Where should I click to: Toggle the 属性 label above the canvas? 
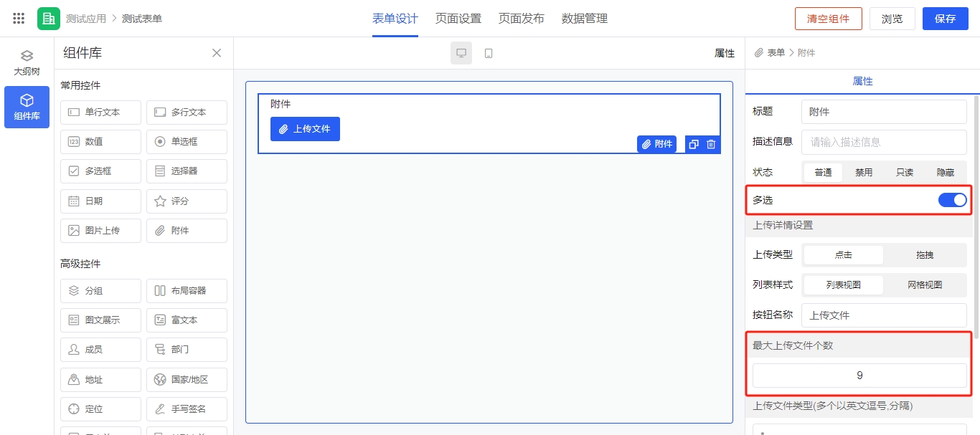click(725, 53)
